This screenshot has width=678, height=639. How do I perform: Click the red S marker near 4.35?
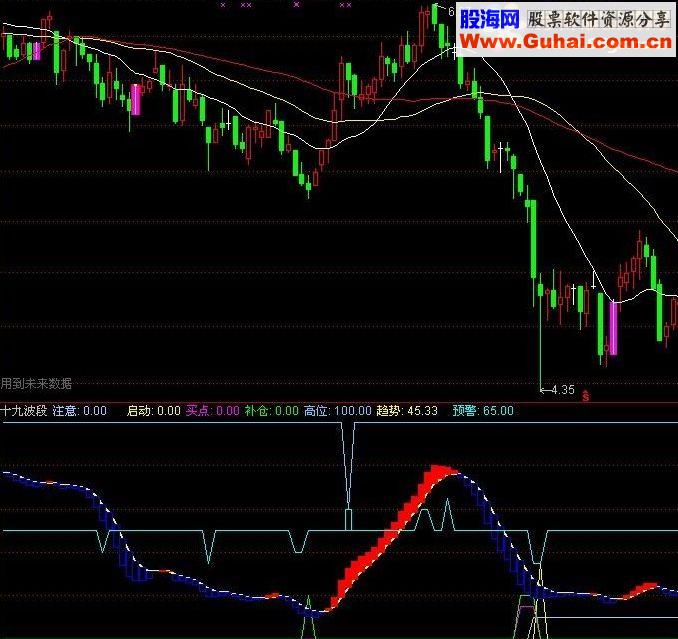[x=585, y=396]
